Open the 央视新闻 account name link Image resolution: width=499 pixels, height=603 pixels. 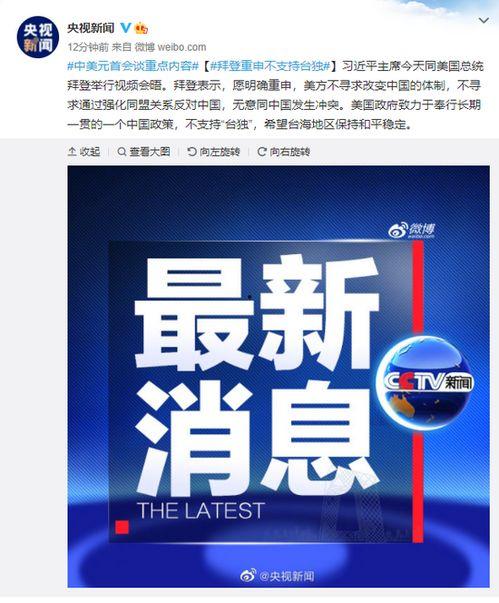pos(91,28)
